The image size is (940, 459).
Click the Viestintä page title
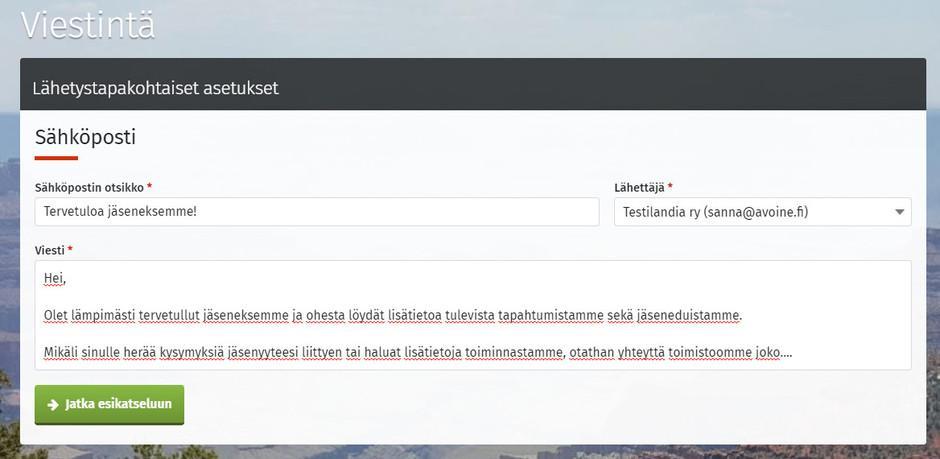(88, 25)
